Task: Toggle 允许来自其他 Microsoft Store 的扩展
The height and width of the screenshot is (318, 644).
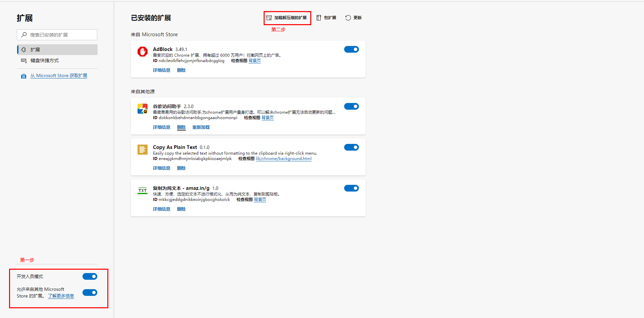Action: (90, 293)
